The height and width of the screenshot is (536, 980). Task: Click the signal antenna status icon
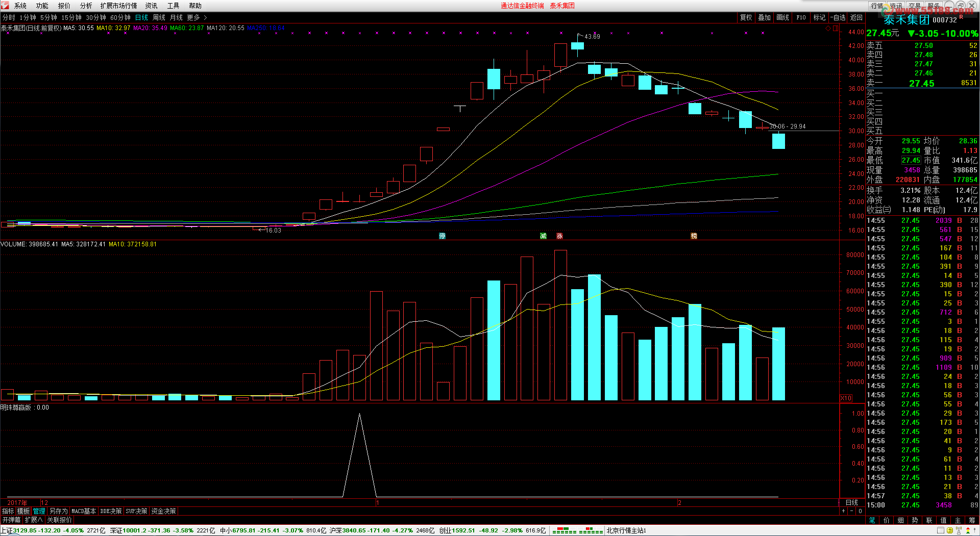959,531
